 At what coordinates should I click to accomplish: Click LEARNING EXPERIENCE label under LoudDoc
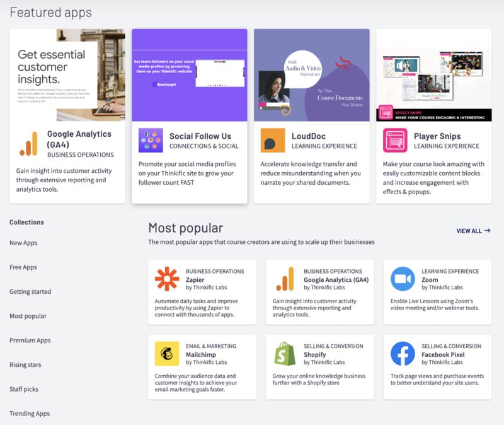click(x=324, y=146)
